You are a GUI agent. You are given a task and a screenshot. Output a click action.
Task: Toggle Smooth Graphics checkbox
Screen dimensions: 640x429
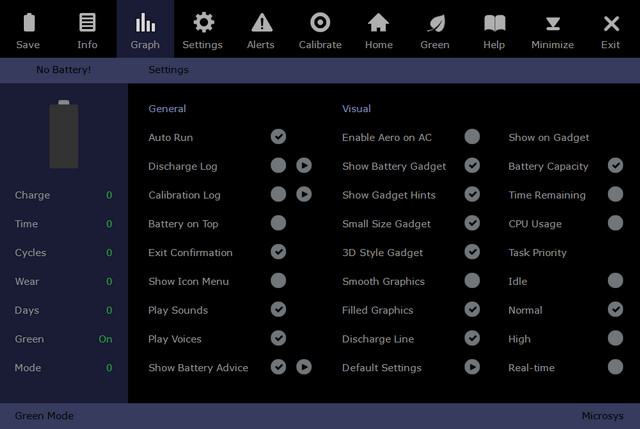tap(472, 281)
